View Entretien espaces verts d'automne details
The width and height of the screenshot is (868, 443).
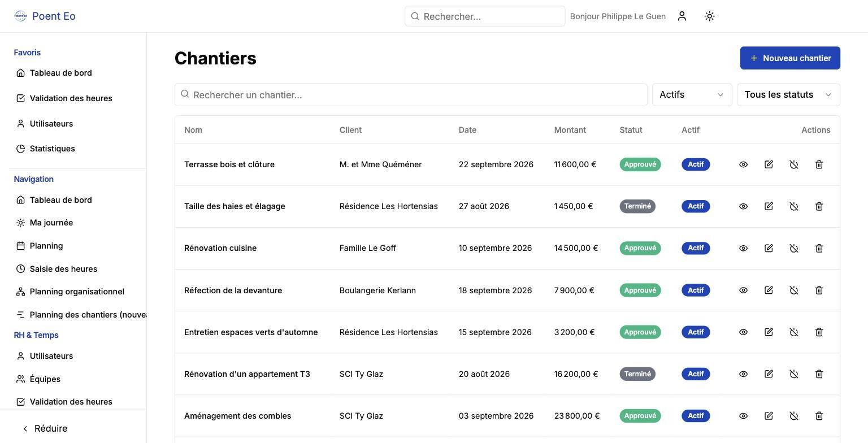click(x=743, y=332)
